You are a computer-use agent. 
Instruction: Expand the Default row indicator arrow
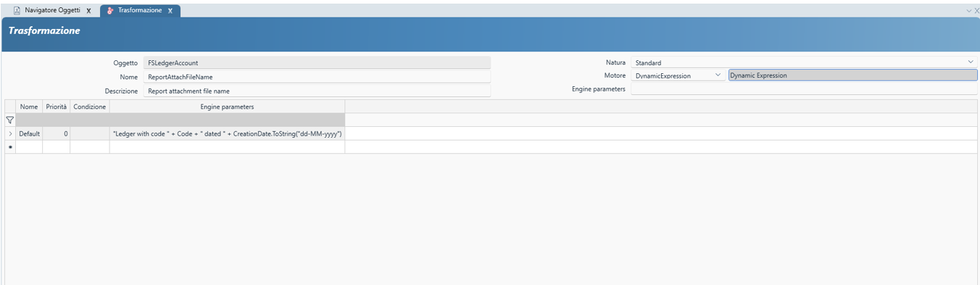pyautogui.click(x=10, y=134)
